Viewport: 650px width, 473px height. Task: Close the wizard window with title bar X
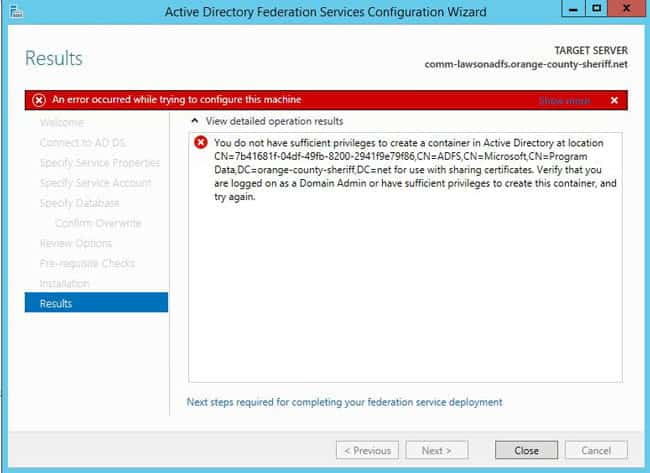point(627,9)
